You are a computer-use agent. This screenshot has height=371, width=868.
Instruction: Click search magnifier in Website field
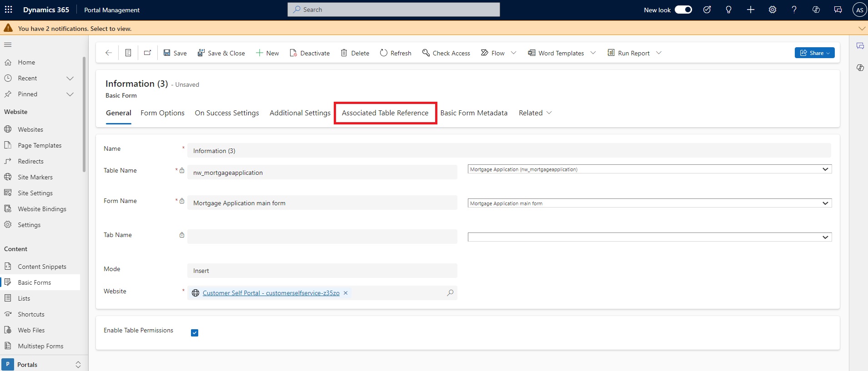point(450,293)
